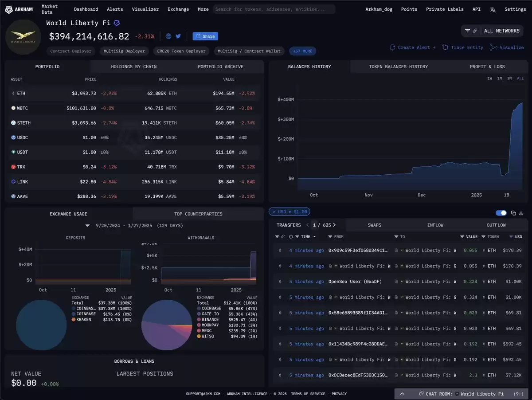The width and height of the screenshot is (532, 400).
Task: Open the exchange usage date range filter icon
Action: coord(88,226)
